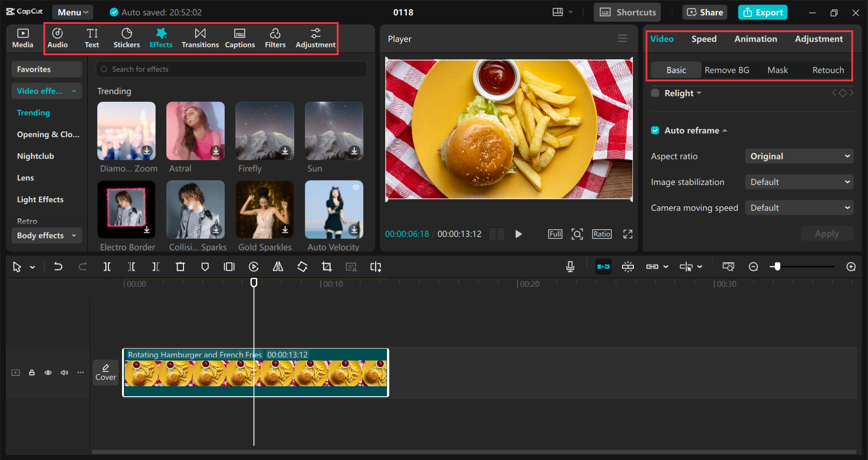The image size is (868, 460).
Task: Click the Export button
Action: tap(762, 12)
